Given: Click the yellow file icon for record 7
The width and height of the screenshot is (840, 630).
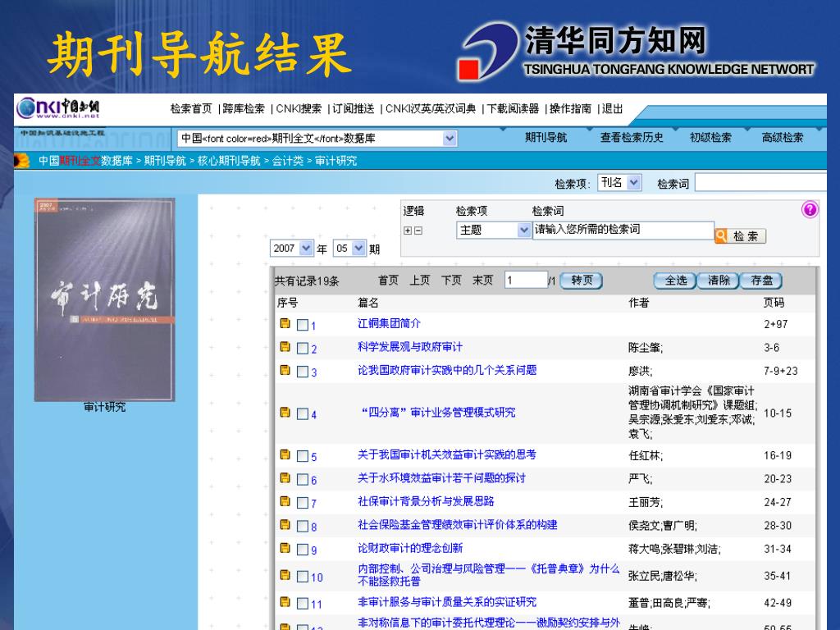Looking at the screenshot, I should [x=285, y=501].
